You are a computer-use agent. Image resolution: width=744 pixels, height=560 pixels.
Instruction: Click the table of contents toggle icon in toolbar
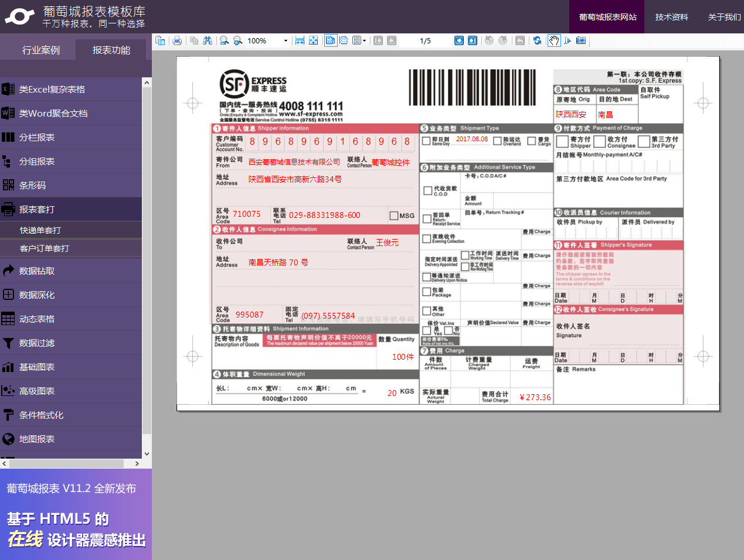[x=160, y=40]
